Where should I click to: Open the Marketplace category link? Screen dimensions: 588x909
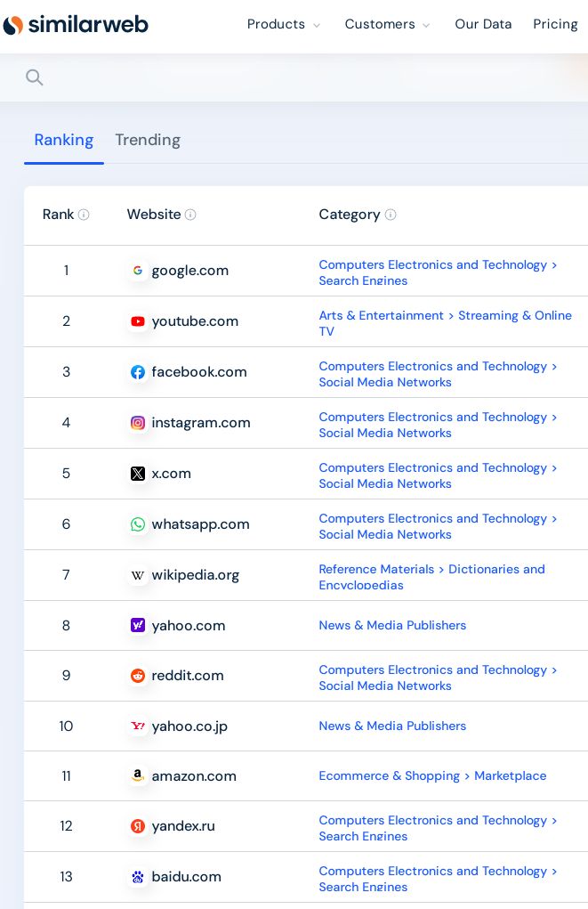(x=511, y=775)
